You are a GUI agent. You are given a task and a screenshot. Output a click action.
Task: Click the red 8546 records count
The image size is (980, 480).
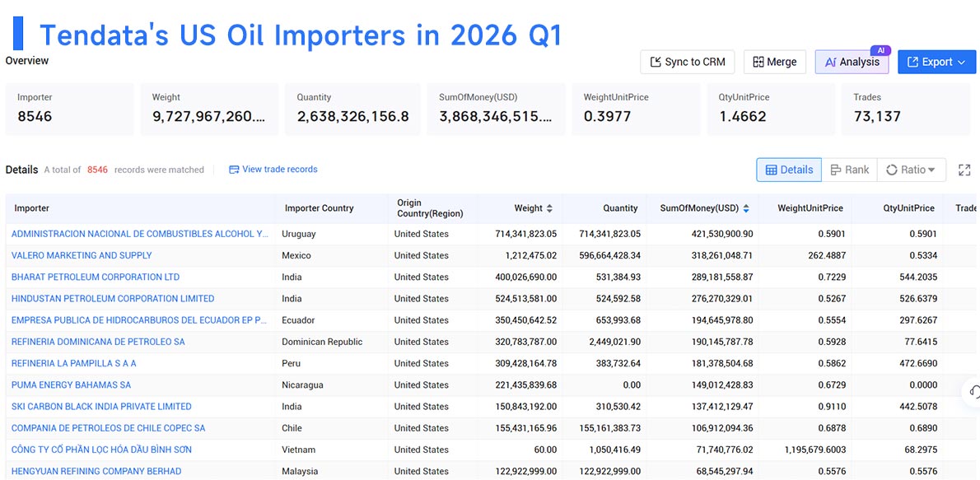(97, 170)
